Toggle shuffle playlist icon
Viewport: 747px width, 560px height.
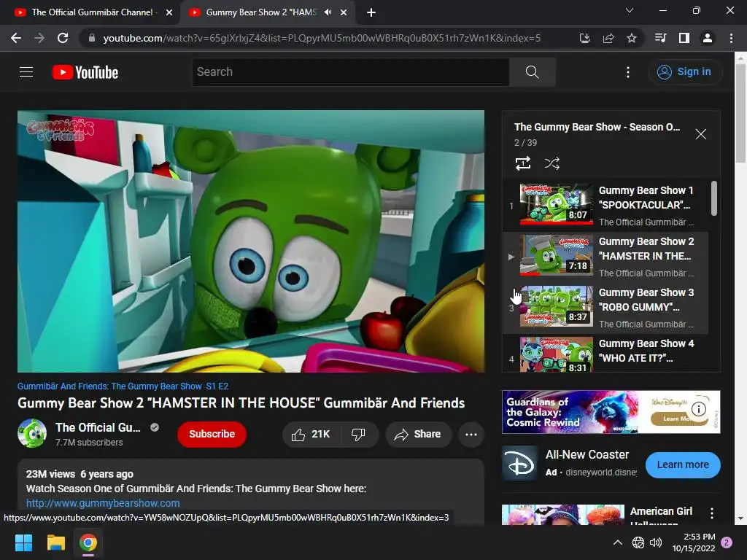coord(552,163)
